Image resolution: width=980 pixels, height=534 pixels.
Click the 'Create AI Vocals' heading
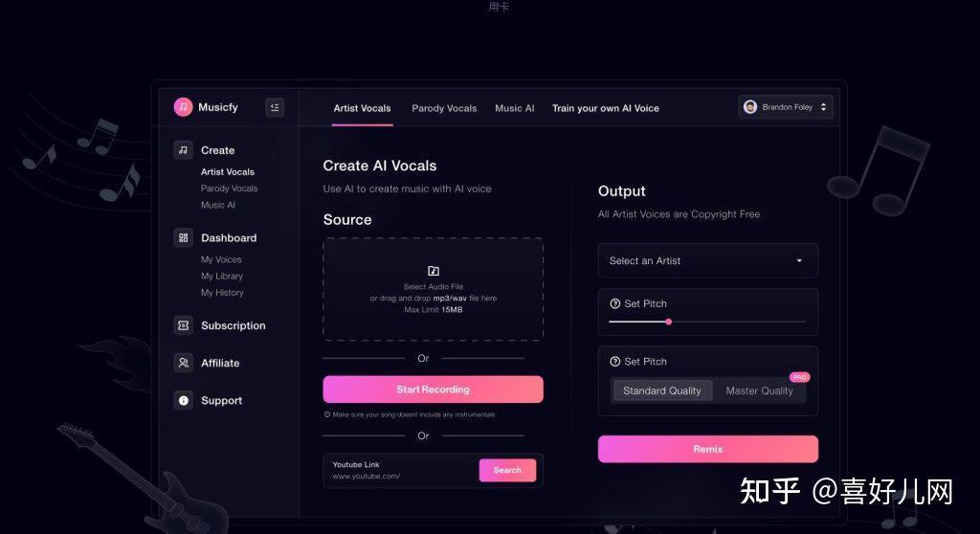[x=379, y=166]
